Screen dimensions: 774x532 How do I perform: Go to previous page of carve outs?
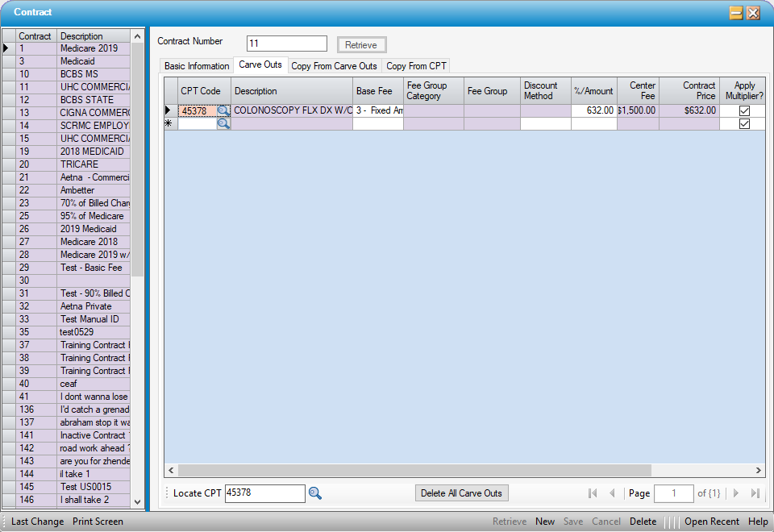pos(612,493)
